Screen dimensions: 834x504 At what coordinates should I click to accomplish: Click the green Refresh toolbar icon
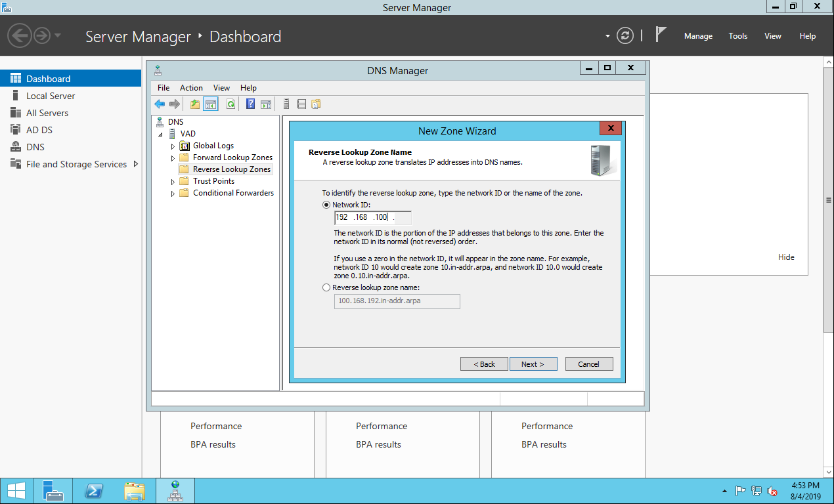pos(230,104)
